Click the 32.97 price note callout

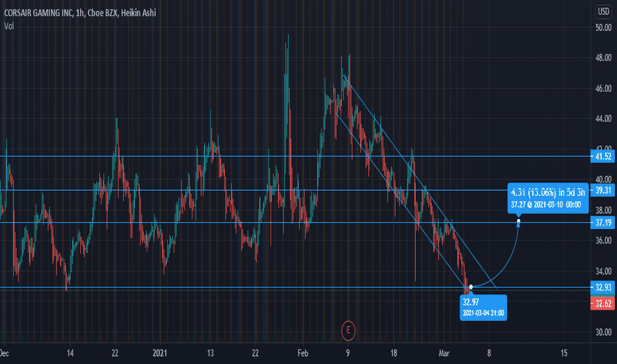tap(483, 308)
